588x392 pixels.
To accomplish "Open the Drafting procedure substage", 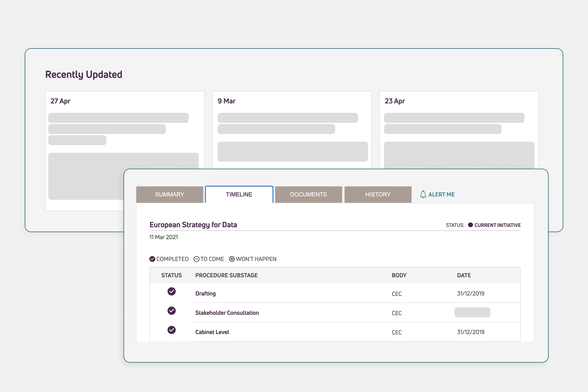I will click(206, 294).
